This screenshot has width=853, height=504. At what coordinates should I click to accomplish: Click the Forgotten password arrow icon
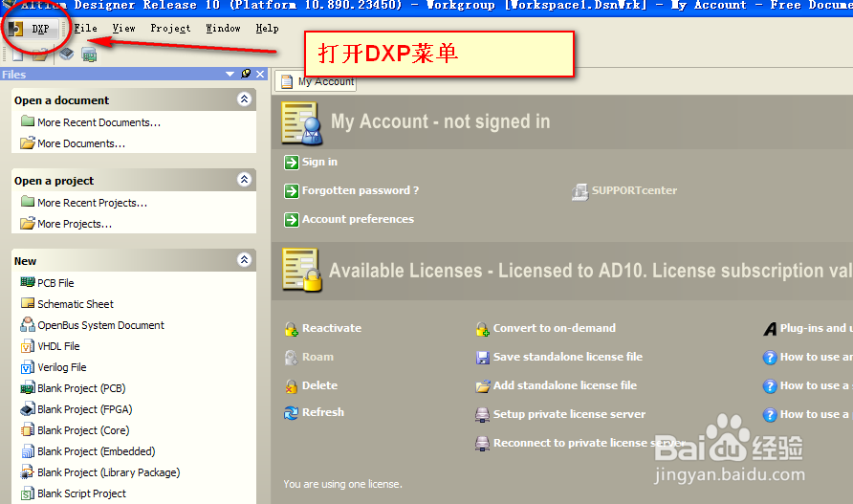coord(292,191)
